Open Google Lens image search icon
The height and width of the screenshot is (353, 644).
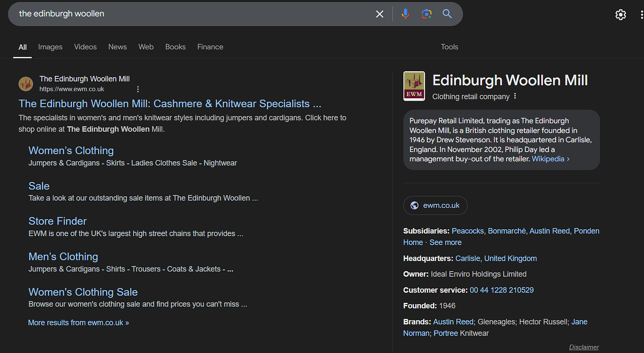point(426,14)
